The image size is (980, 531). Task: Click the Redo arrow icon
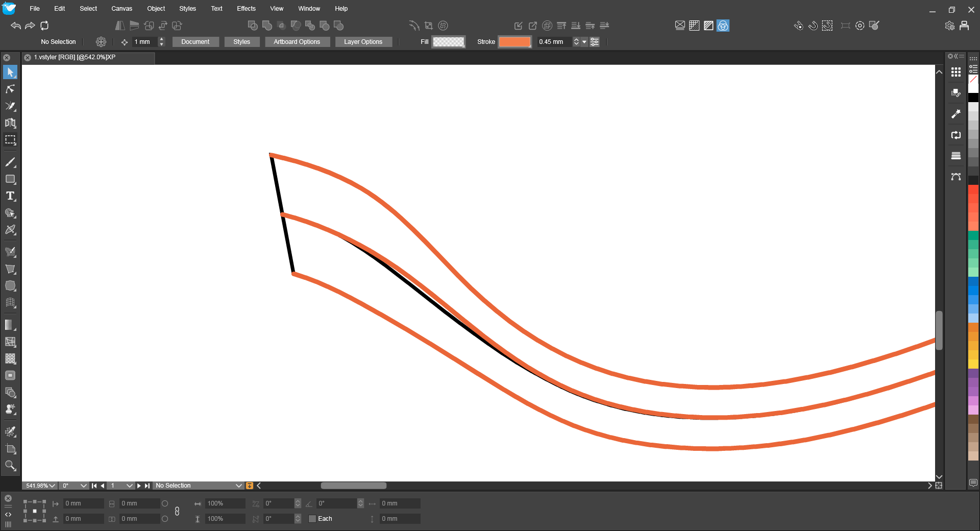(x=30, y=26)
